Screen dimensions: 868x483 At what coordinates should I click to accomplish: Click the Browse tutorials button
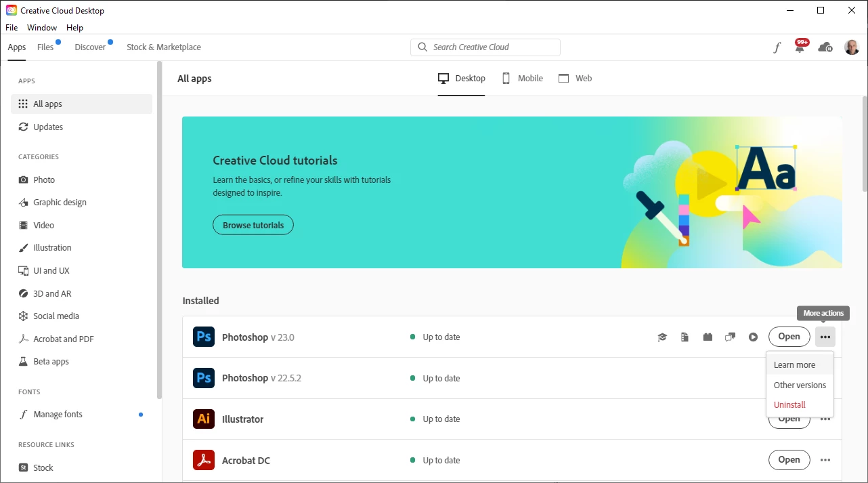[253, 225]
